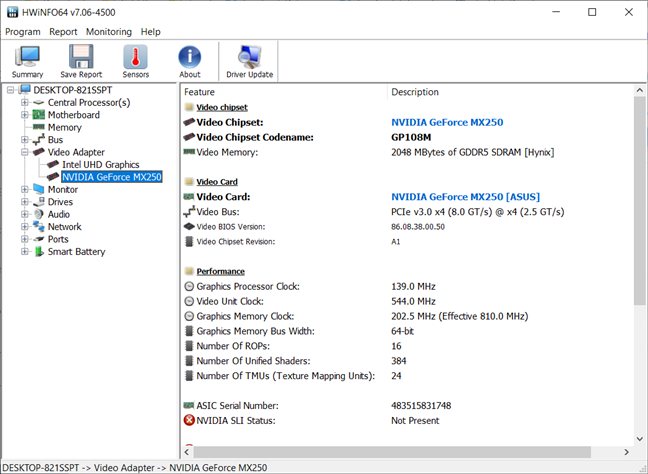
Task: Select the Ports tree item
Action: [58, 239]
